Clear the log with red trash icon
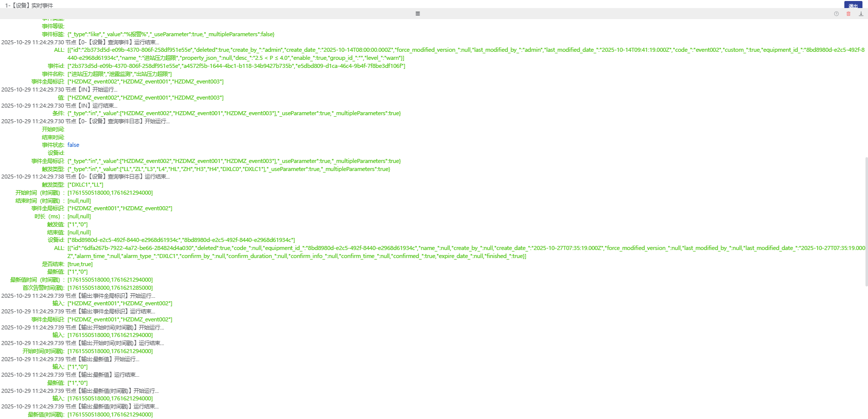The height and width of the screenshot is (419, 868). pyautogui.click(x=848, y=14)
